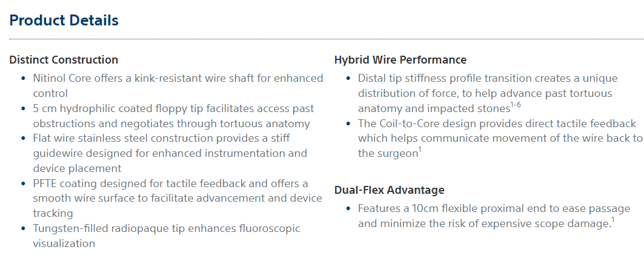Click the Product Details heading

click(64, 20)
